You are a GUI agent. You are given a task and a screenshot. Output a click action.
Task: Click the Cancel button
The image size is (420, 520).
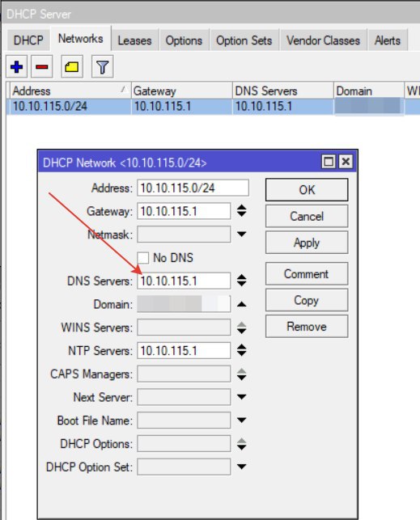click(x=307, y=216)
